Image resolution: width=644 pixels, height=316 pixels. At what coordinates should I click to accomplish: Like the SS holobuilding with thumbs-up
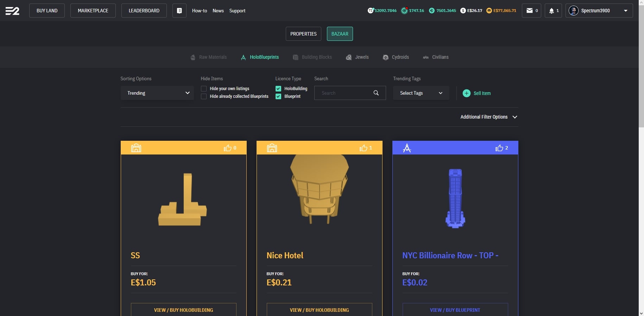228,148
